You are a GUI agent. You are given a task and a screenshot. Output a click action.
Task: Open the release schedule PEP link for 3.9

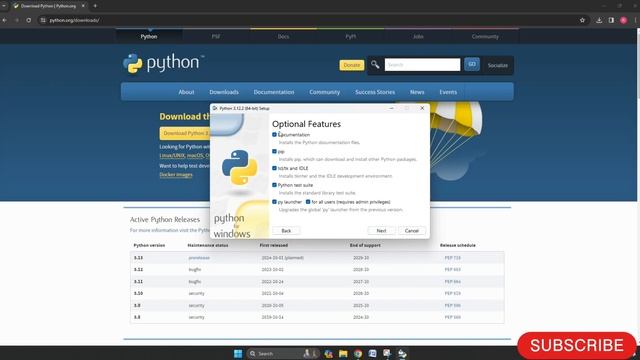click(452, 305)
